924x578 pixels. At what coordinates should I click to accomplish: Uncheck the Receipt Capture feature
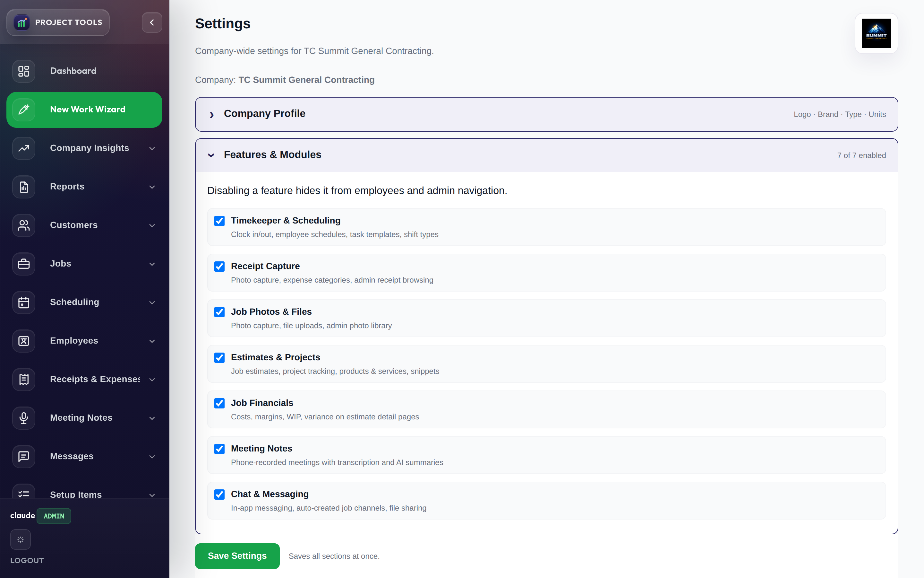[x=219, y=267]
